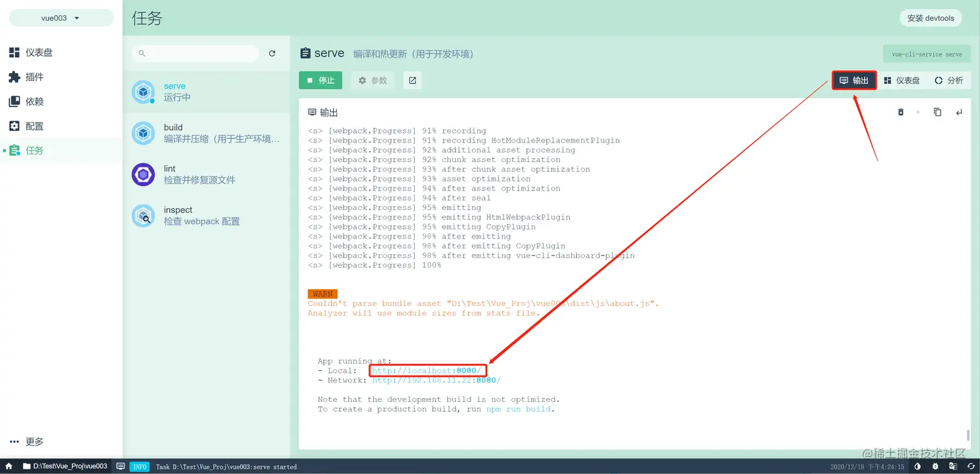Click 'Task D:\Test\Vue_Proj\vue003:serve started' message
Screen dimensions: 980x474
click(226, 467)
